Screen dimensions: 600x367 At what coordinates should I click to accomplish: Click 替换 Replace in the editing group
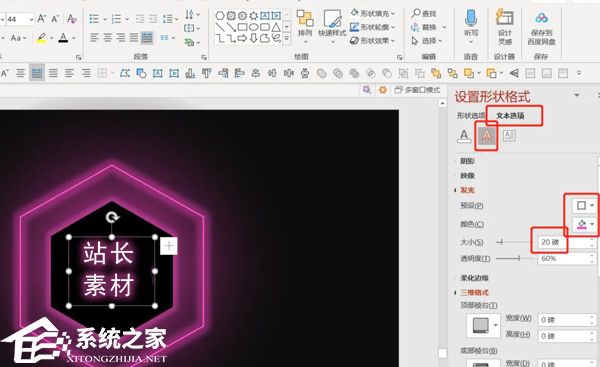pyautogui.click(x=424, y=27)
